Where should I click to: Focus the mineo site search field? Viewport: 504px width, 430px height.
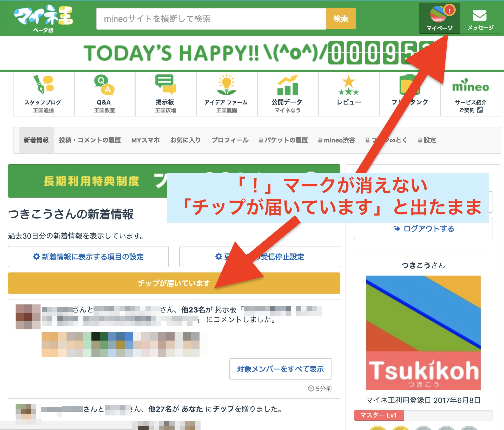pos(211,19)
